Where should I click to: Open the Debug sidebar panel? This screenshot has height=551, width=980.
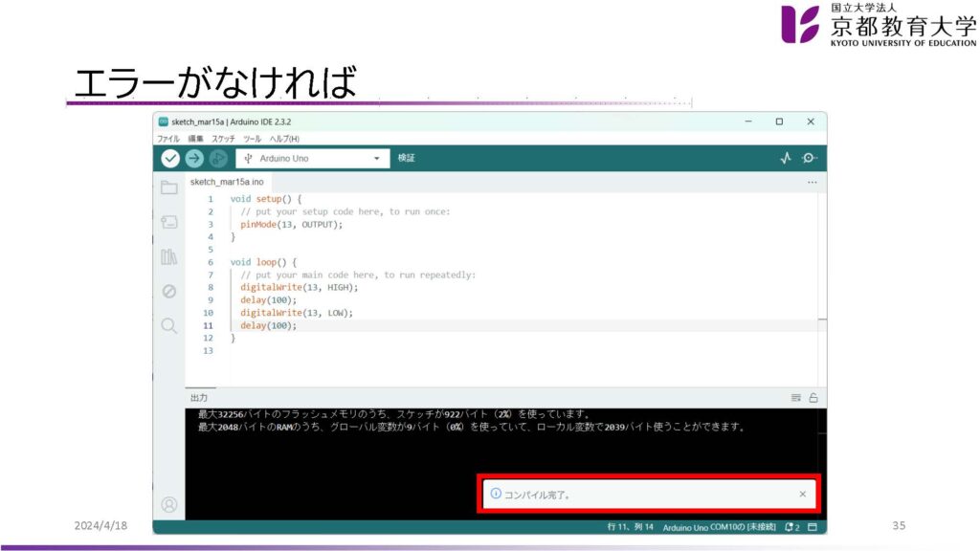169,291
